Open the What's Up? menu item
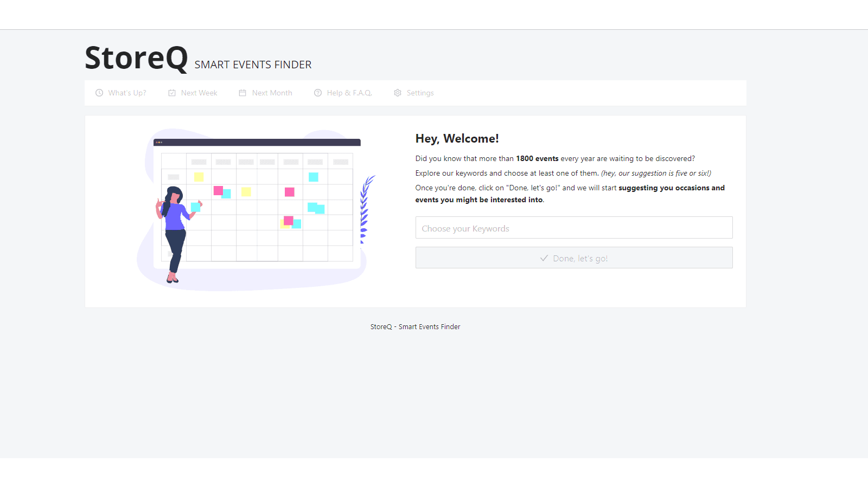The image size is (868, 488). point(127,93)
